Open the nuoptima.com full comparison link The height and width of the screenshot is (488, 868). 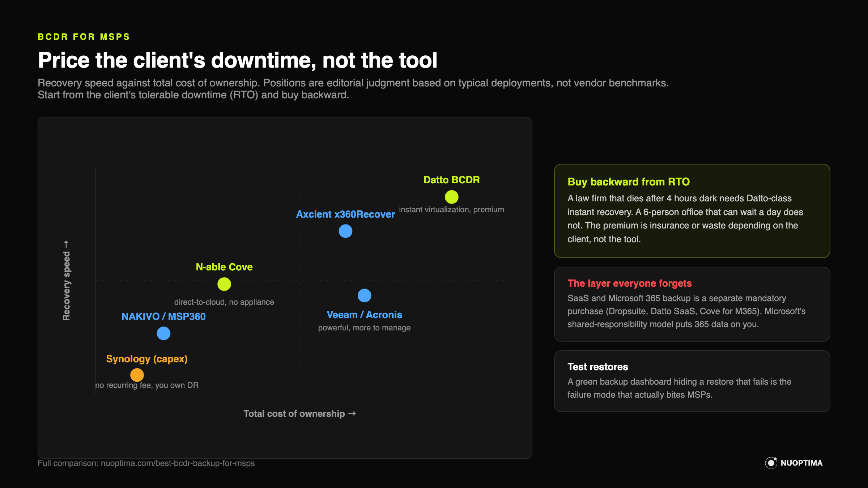click(x=178, y=463)
